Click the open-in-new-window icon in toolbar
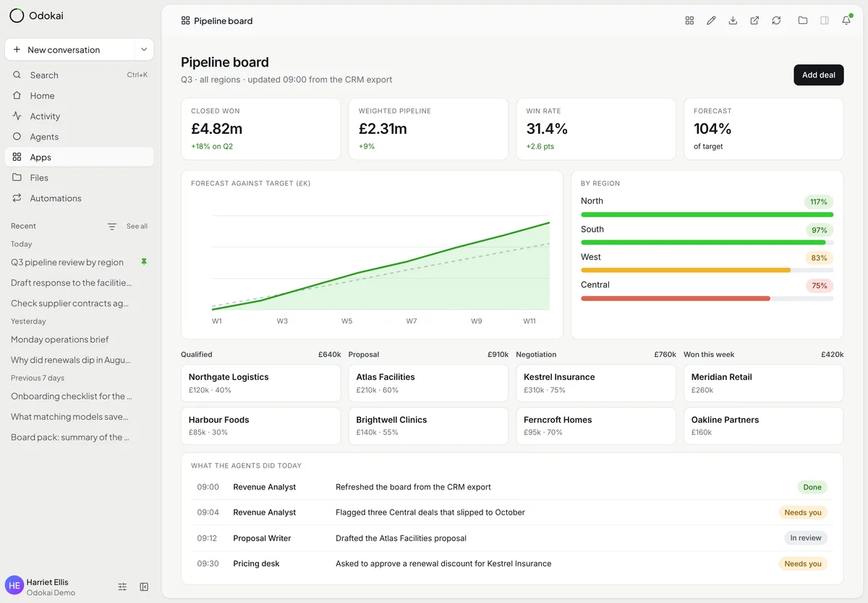This screenshot has width=868, height=603. [754, 21]
